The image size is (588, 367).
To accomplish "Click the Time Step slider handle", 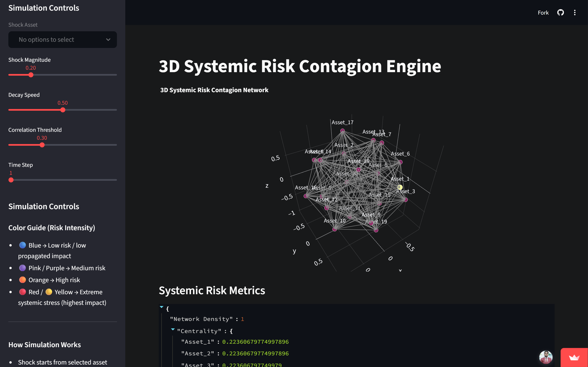I will [x=11, y=180].
